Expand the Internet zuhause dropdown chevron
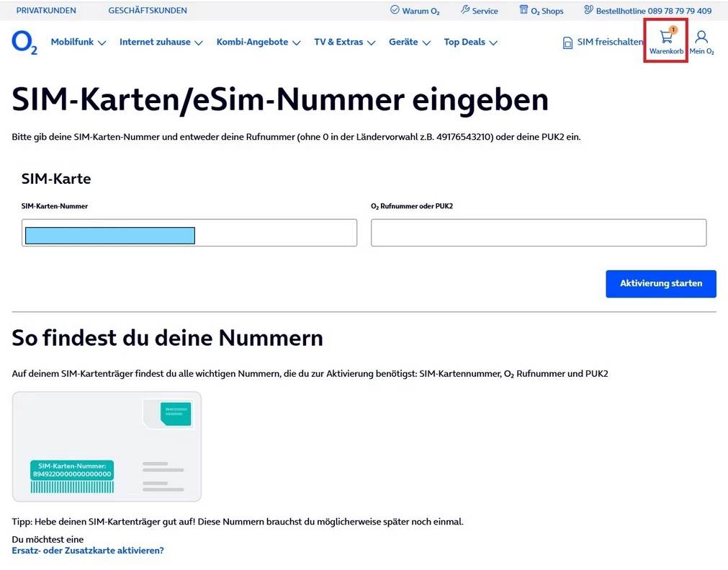Image resolution: width=728 pixels, height=570 pixels. [x=199, y=43]
